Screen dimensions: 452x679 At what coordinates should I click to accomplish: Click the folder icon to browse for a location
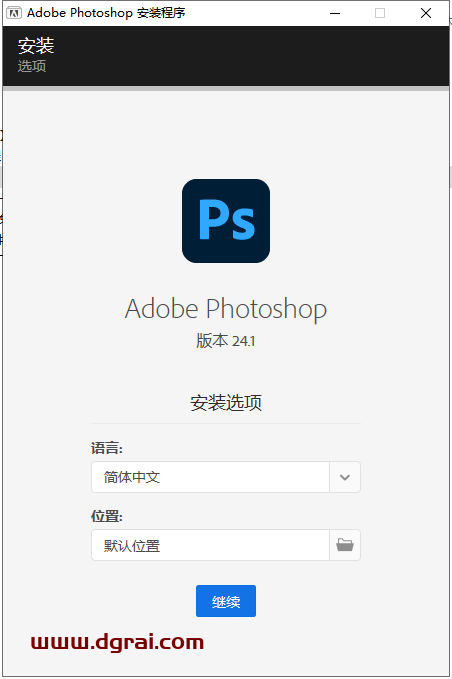pos(345,545)
